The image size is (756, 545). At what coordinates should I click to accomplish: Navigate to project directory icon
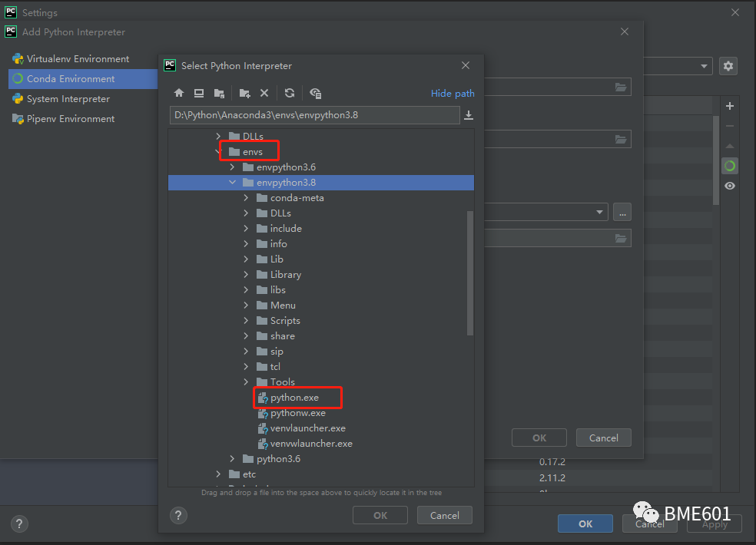(x=219, y=93)
